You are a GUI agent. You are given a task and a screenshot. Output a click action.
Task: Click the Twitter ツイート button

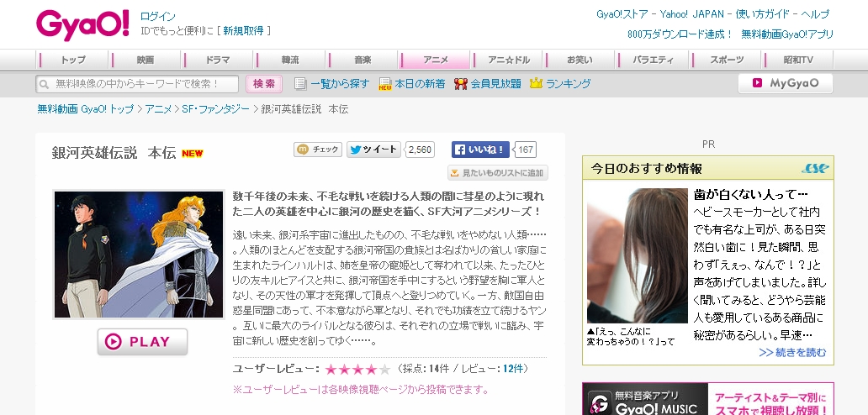[373, 150]
